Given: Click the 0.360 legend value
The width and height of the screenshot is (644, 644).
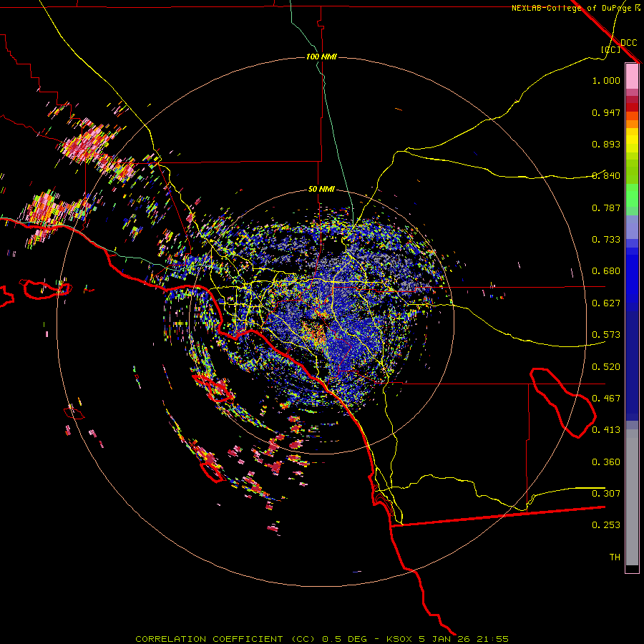Looking at the screenshot, I should pos(606,462).
